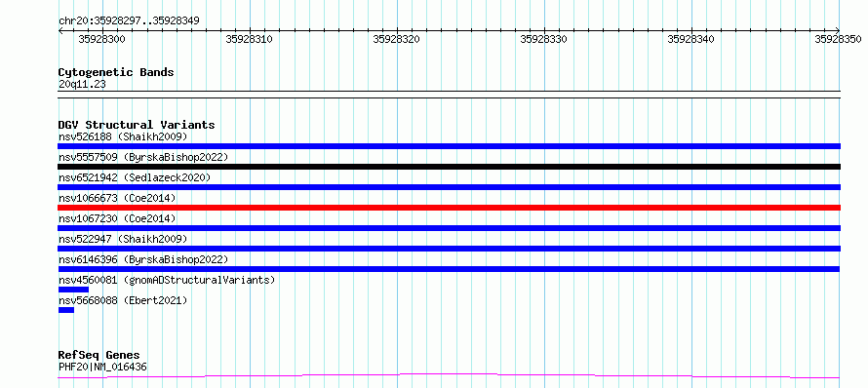Click ruler position 35928300
This screenshot has width=868, height=388.
coord(101,39)
